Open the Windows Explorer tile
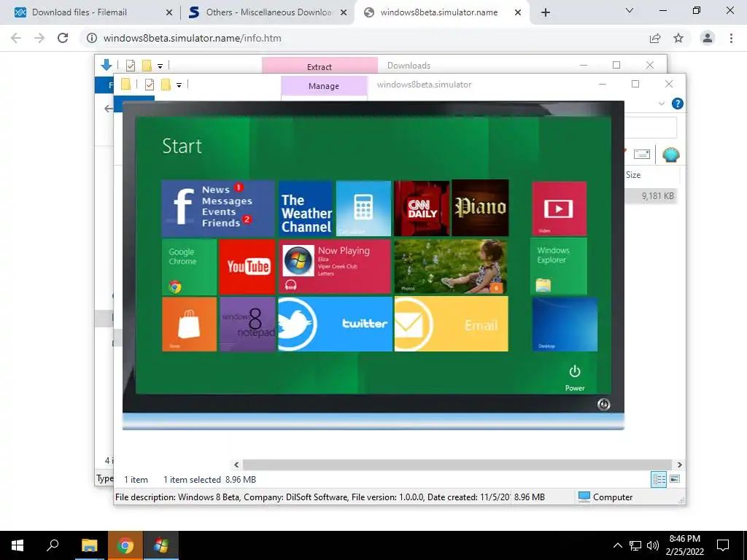Image resolution: width=747 pixels, height=560 pixels. (558, 266)
